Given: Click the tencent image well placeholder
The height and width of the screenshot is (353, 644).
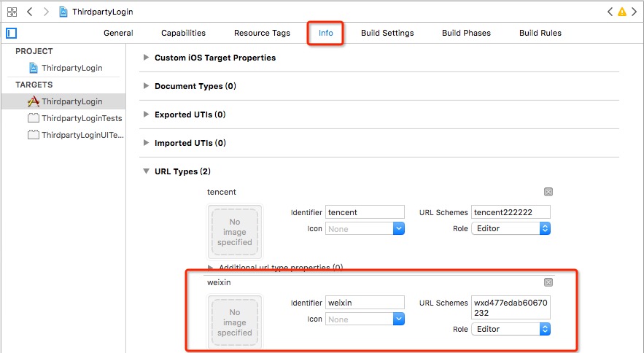Looking at the screenshot, I should pos(234,232).
